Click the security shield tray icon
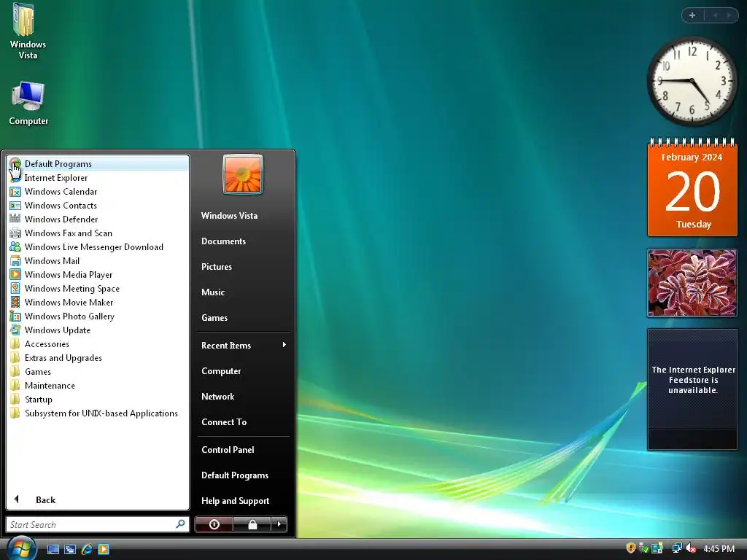 [631, 548]
